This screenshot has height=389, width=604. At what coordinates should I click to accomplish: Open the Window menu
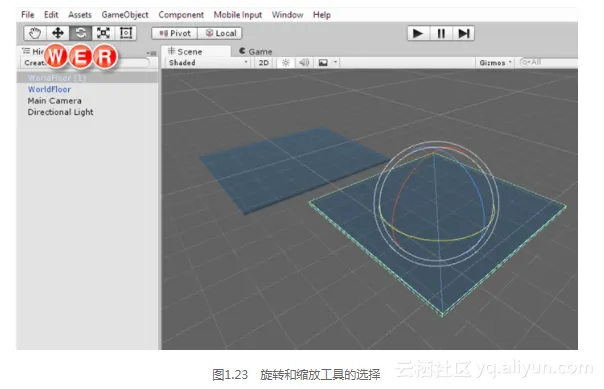point(287,15)
